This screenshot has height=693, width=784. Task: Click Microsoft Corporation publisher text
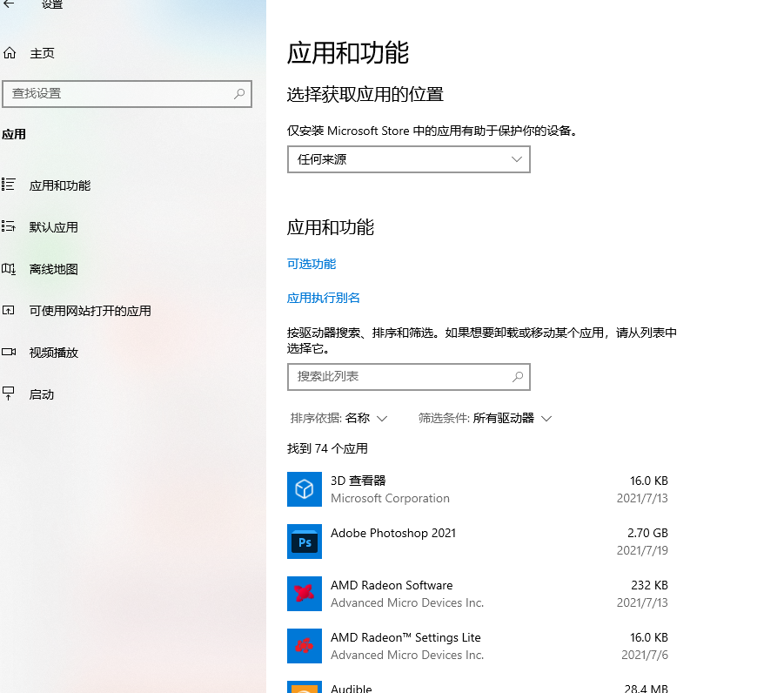(x=390, y=498)
